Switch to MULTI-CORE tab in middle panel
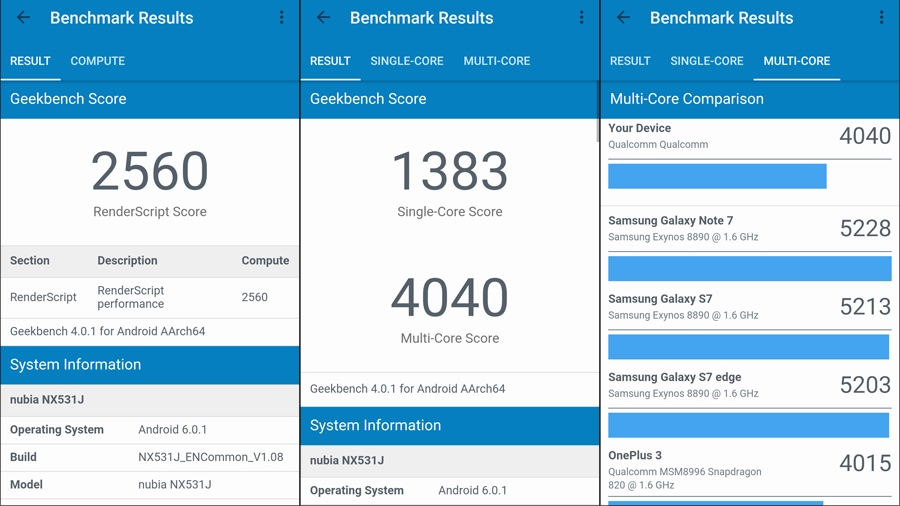This screenshot has width=900, height=506. (x=497, y=61)
